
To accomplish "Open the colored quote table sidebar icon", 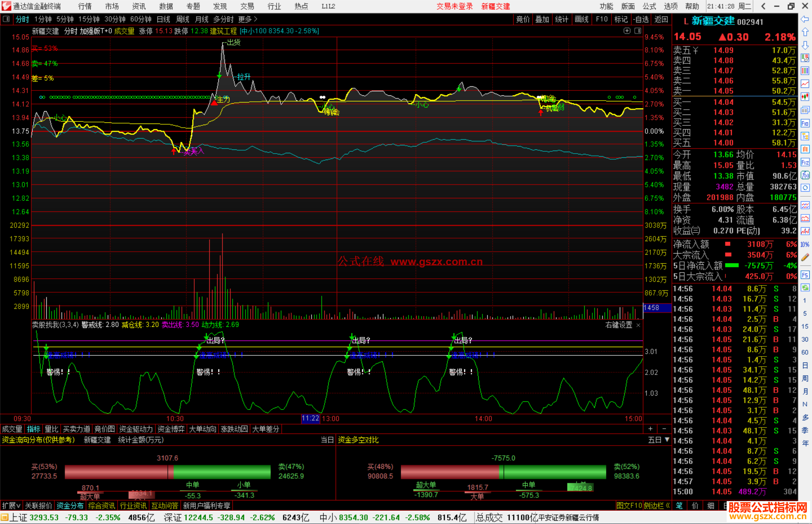I will [805, 71].
